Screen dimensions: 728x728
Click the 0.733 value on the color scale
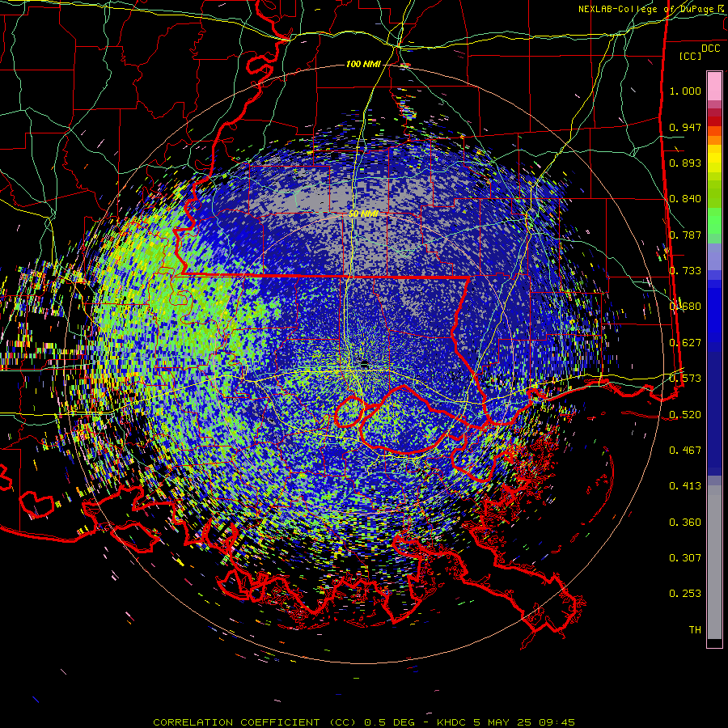pos(685,271)
